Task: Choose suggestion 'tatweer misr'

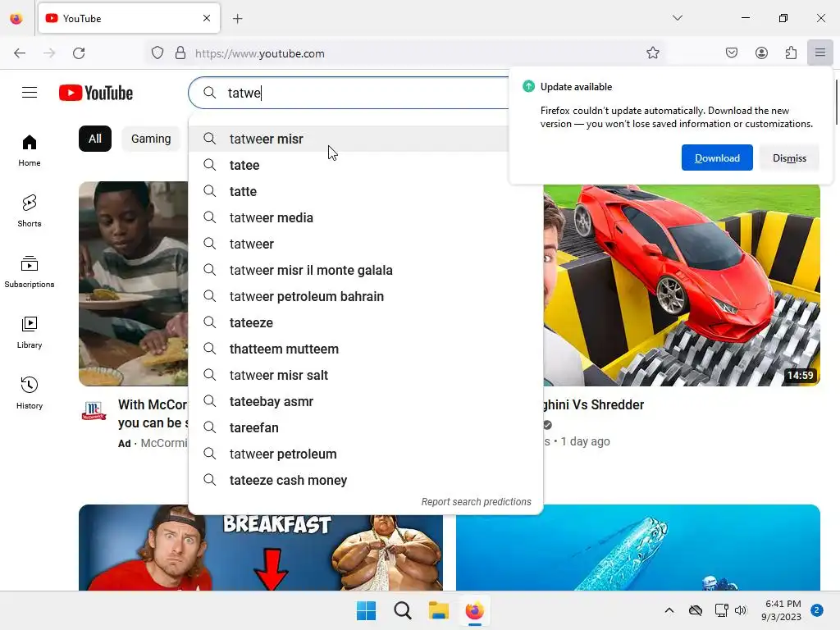Action: pyautogui.click(x=365, y=139)
